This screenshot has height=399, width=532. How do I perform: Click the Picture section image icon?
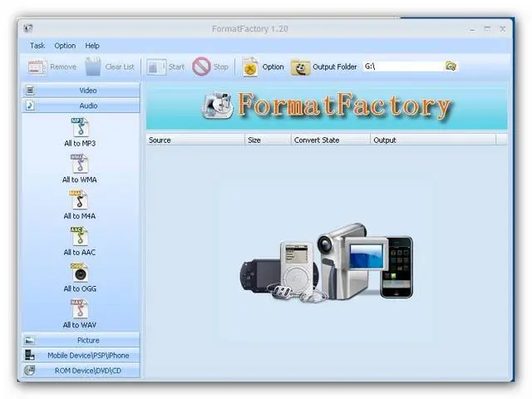[x=30, y=340]
